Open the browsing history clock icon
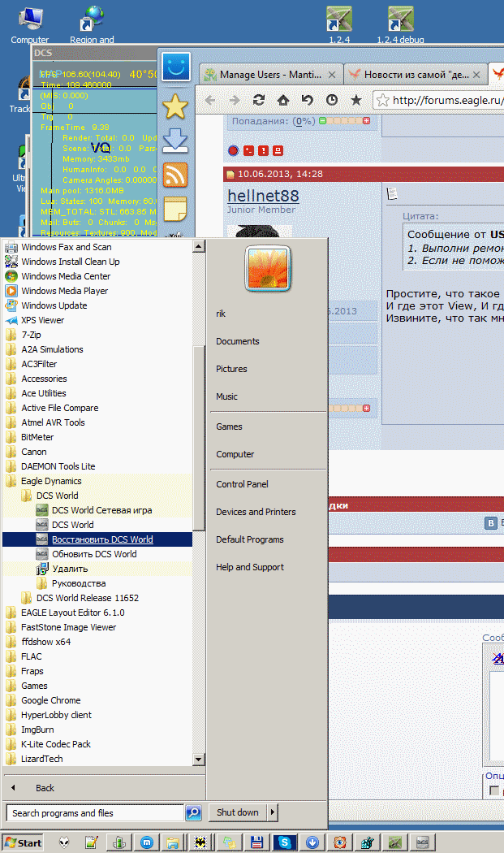The width and height of the screenshot is (504, 853). 332,100
